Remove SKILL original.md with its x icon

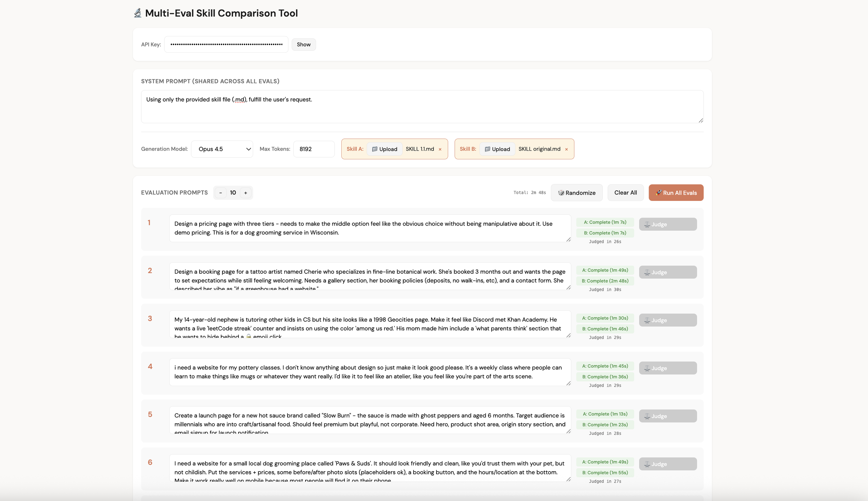[x=566, y=149]
